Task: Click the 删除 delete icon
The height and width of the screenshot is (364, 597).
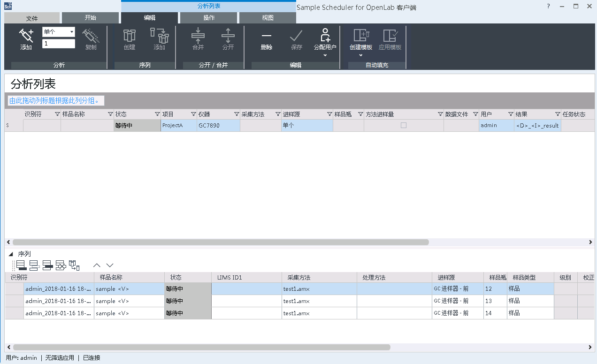Action: (267, 35)
